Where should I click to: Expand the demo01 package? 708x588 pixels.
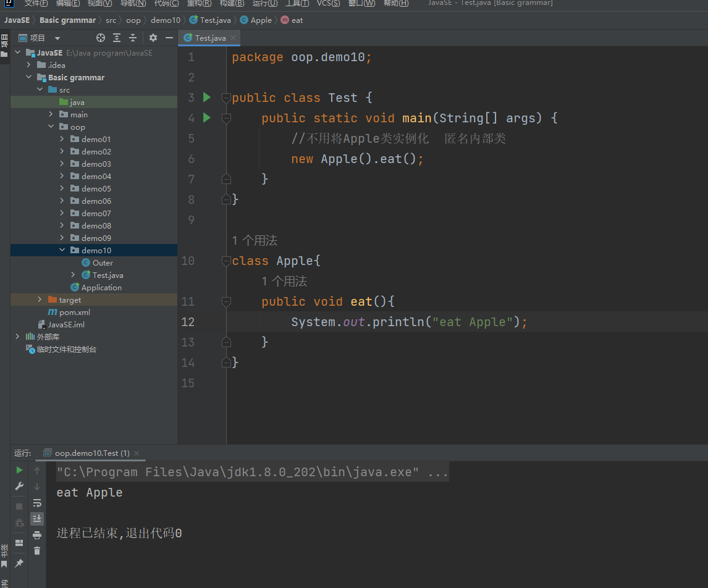tap(62, 139)
